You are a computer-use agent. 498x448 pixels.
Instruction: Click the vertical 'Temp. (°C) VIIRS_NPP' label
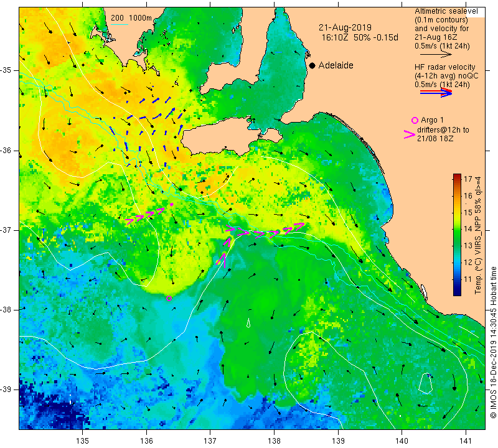pyautogui.click(x=477, y=235)
